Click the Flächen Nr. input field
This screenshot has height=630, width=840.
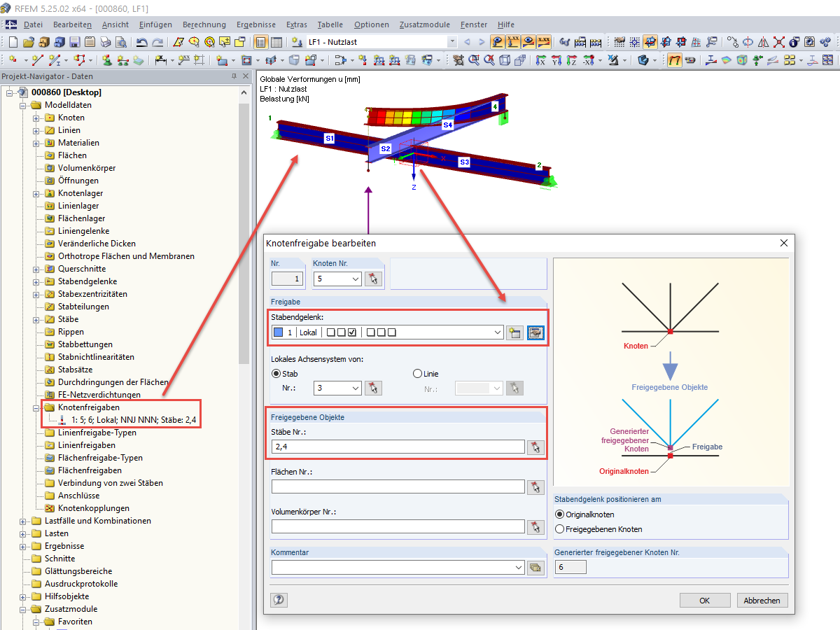(x=398, y=486)
